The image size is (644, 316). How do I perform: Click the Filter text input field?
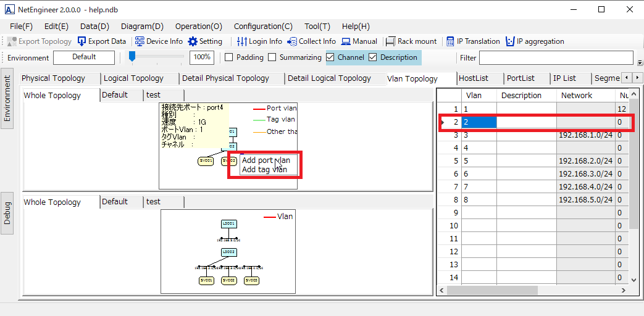pyautogui.click(x=556, y=58)
